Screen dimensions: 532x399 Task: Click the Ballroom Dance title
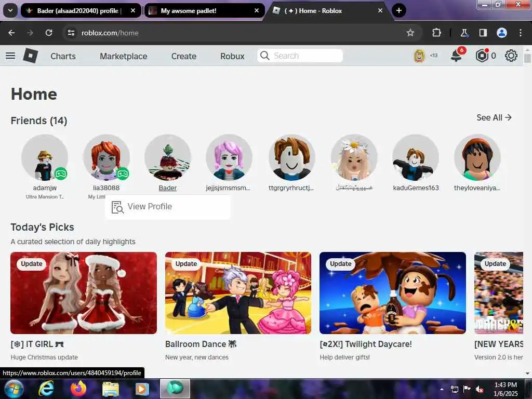(201, 344)
